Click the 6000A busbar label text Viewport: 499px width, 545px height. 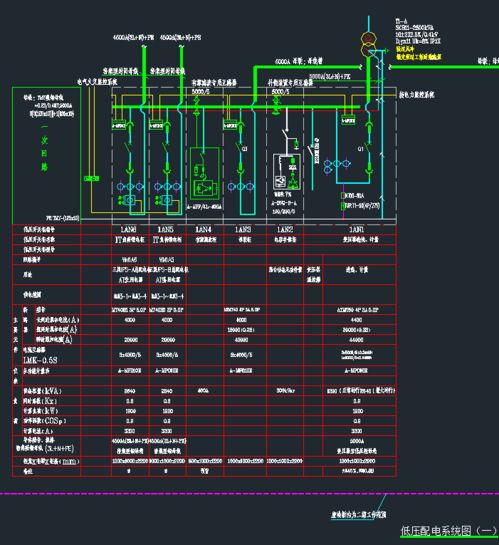click(298, 61)
